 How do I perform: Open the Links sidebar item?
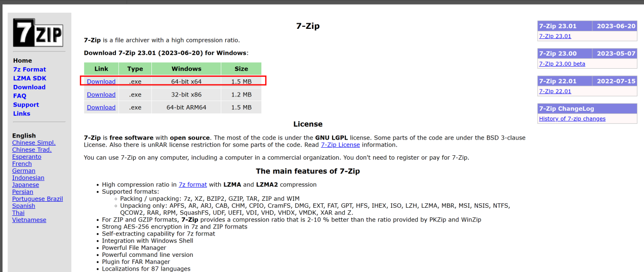pyautogui.click(x=22, y=114)
